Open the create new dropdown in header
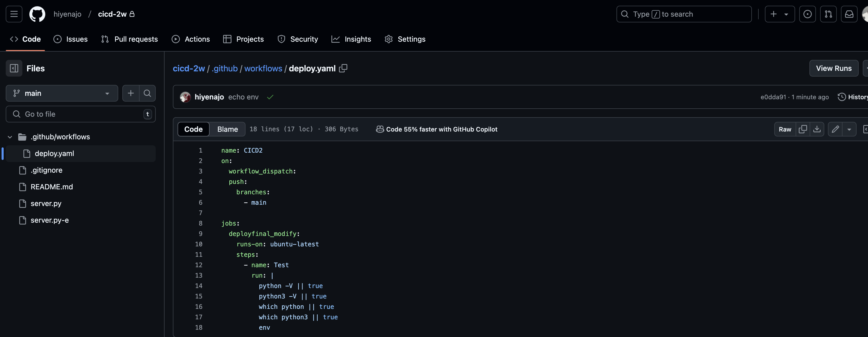The width and height of the screenshot is (868, 337). tap(779, 14)
